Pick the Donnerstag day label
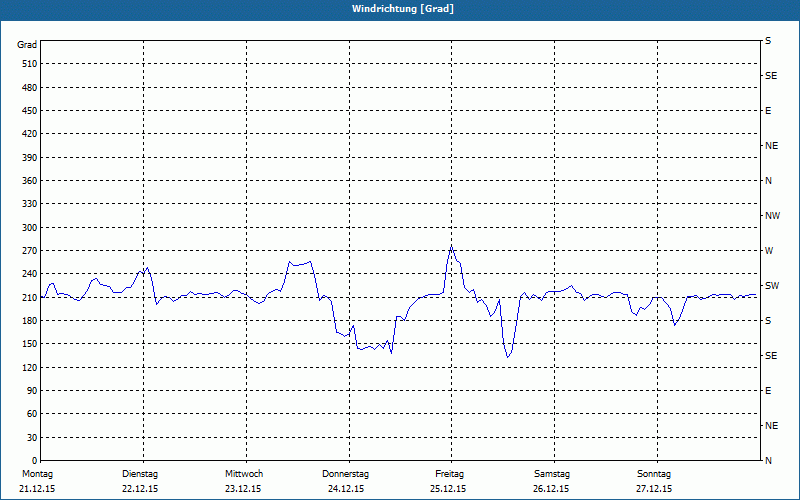Viewport: 800px width, 500px height. [x=346, y=473]
